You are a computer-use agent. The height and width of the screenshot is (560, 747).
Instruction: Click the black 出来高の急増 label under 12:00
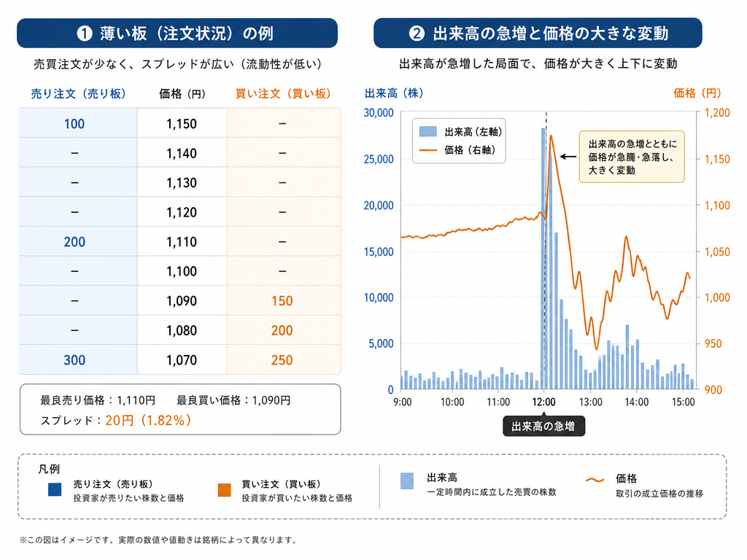[543, 426]
